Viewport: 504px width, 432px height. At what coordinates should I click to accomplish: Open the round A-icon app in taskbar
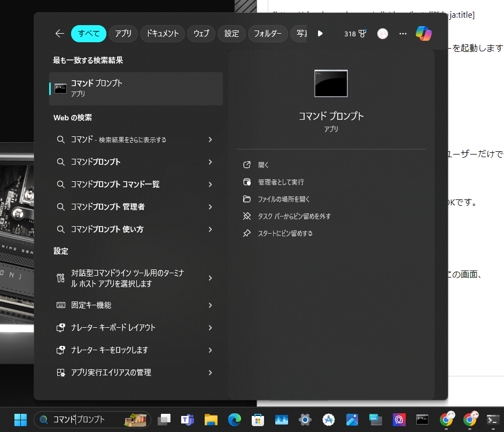329,420
